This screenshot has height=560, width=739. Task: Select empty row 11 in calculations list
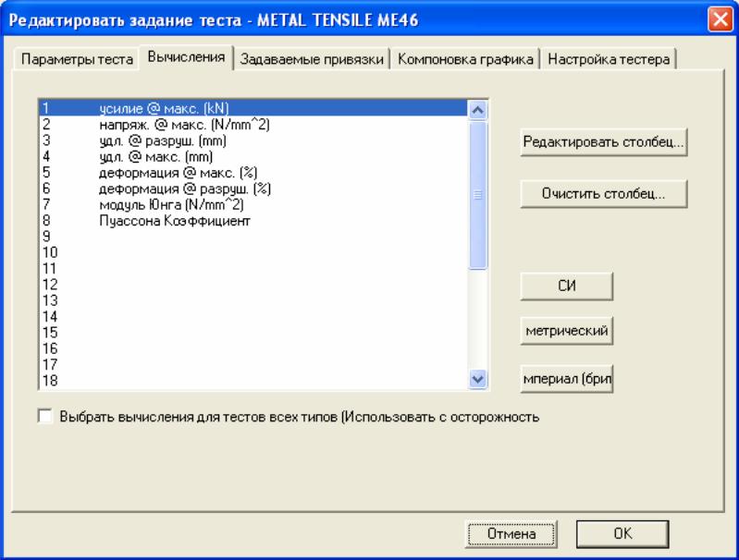(253, 269)
